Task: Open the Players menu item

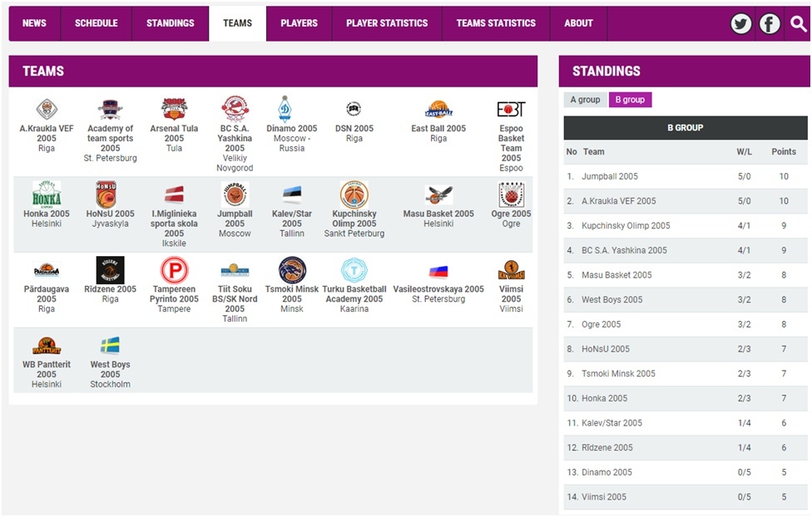Action: pos(299,23)
